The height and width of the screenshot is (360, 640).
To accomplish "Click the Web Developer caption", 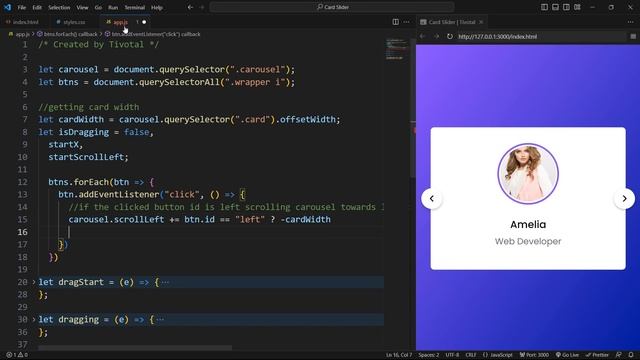I will click(x=528, y=241).
